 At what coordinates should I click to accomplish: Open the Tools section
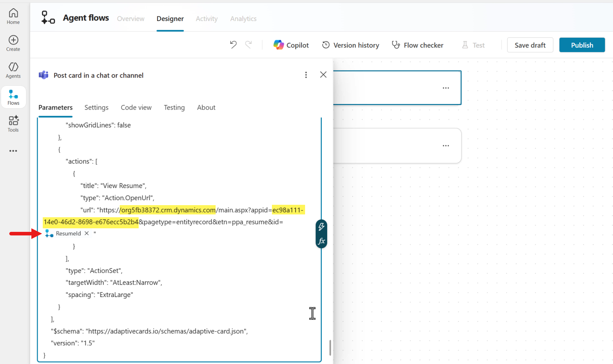click(13, 124)
